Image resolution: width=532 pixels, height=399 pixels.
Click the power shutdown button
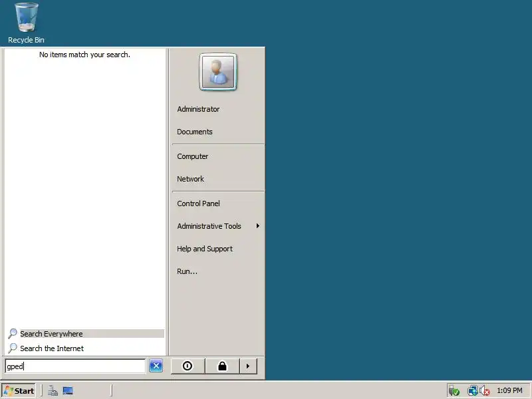(188, 366)
